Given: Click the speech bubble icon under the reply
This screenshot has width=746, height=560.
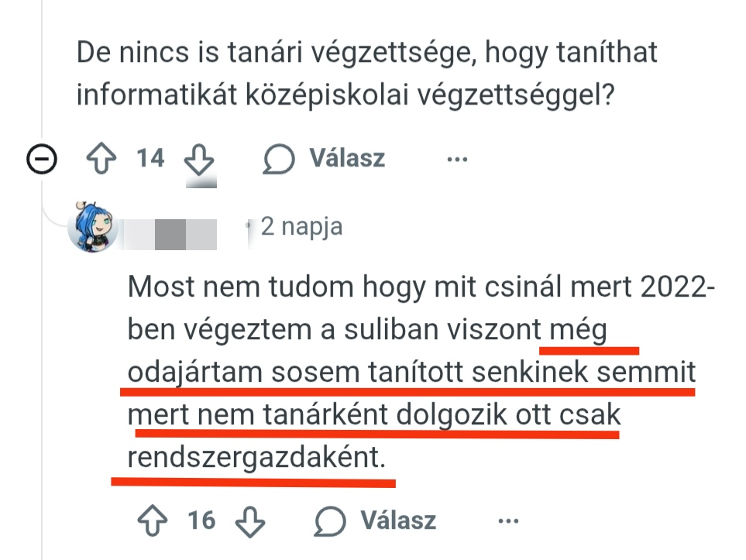Looking at the screenshot, I should coord(330,520).
